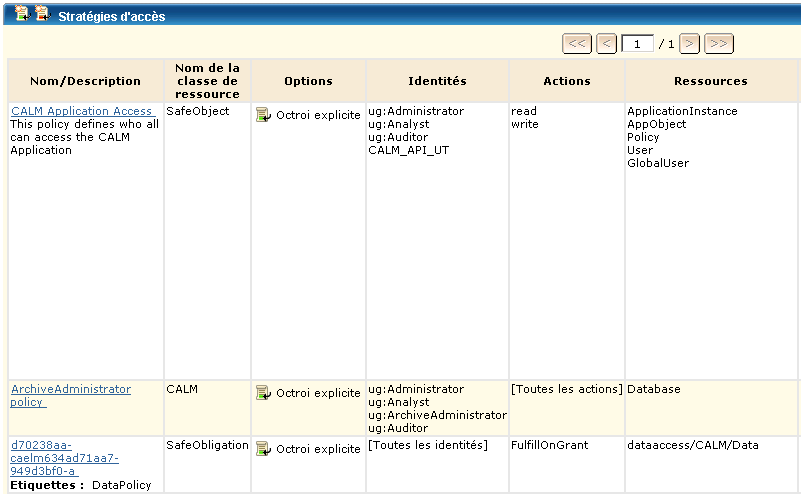Open the ArchiveAdministrator policy link
Image resolution: width=801 pixels, height=494 pixels.
coord(71,395)
